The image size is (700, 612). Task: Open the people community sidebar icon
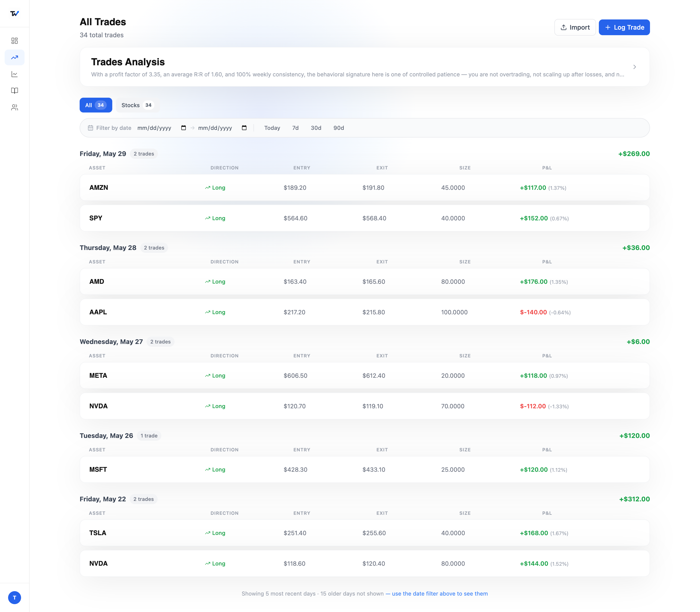pyautogui.click(x=14, y=107)
